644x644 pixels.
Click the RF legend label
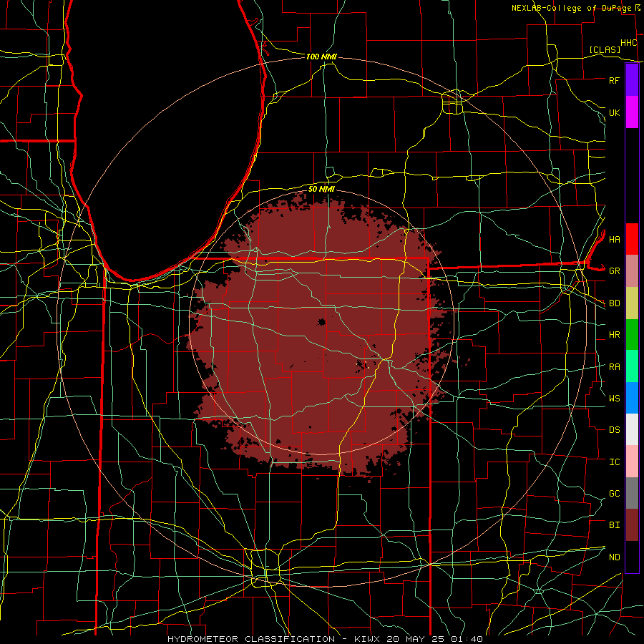pos(614,80)
